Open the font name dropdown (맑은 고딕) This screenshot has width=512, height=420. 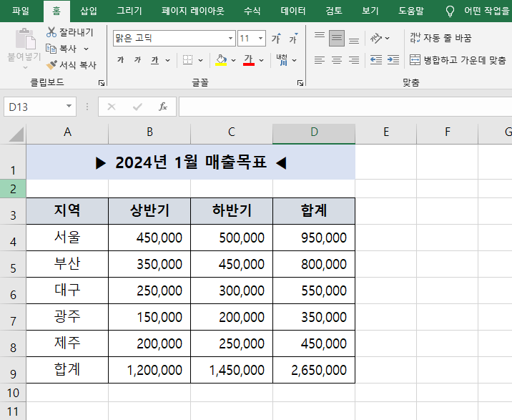click(x=230, y=38)
